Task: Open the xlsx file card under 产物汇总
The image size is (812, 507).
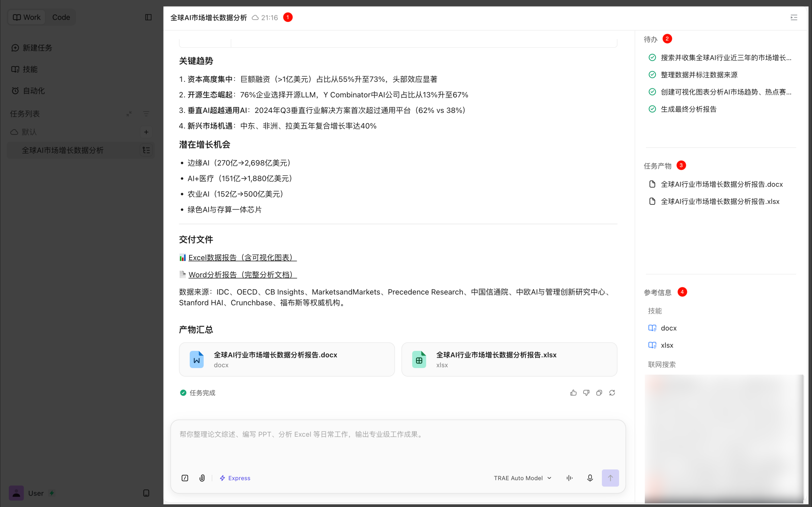Action: (509, 360)
